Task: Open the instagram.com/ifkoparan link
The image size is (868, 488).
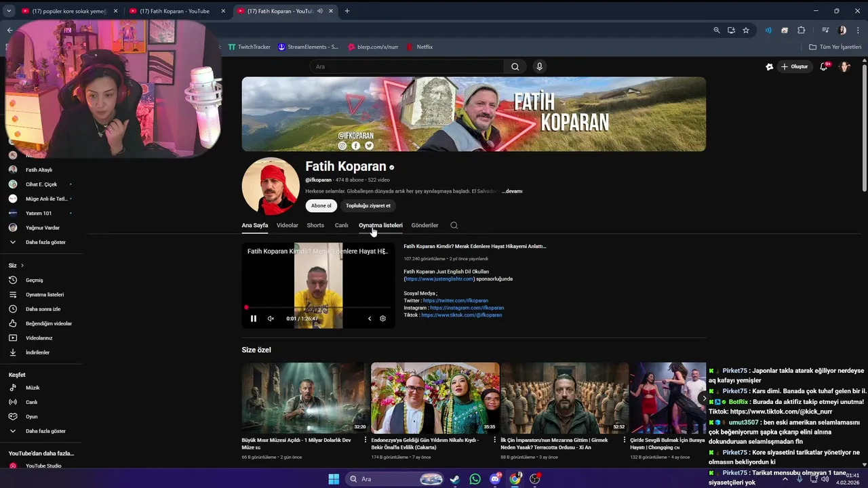Action: pyautogui.click(x=467, y=308)
